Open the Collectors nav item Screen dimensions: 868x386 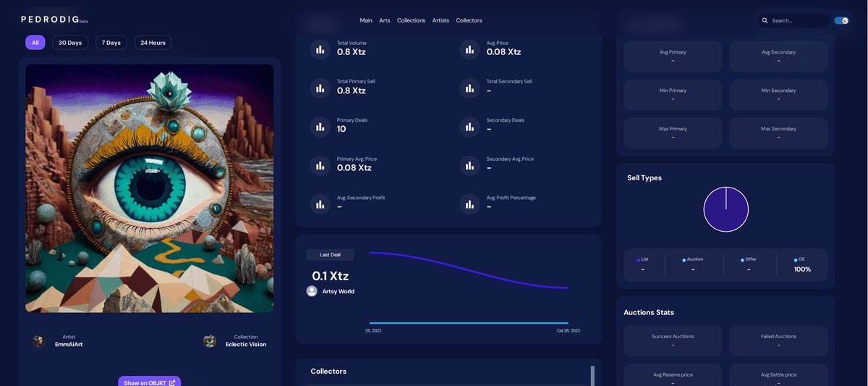(x=469, y=20)
